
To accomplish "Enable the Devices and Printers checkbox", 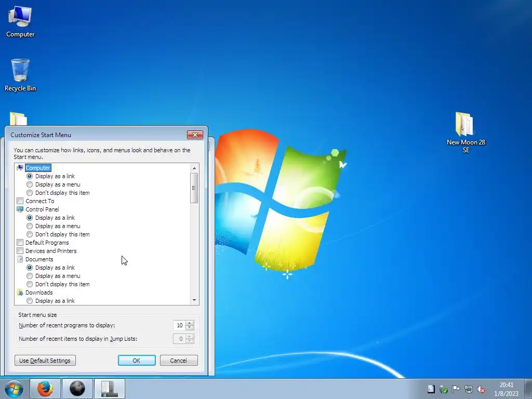I will [20, 251].
